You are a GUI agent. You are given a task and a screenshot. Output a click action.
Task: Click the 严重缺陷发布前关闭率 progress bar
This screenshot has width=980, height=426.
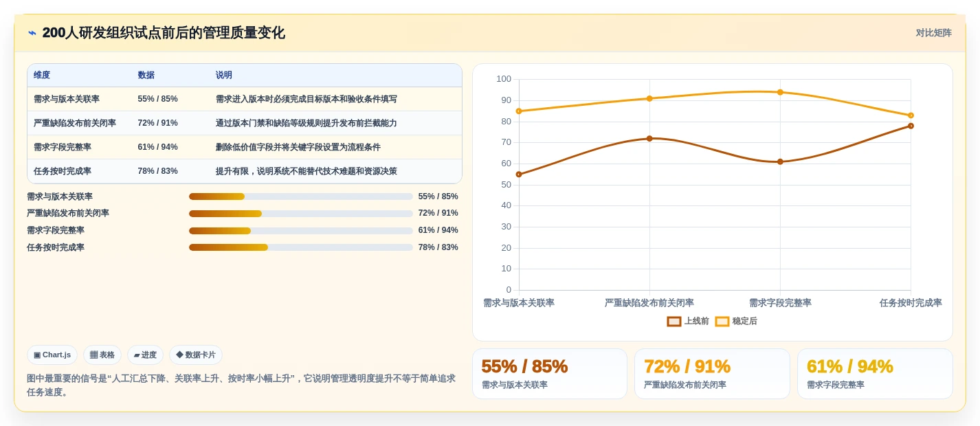click(x=301, y=214)
